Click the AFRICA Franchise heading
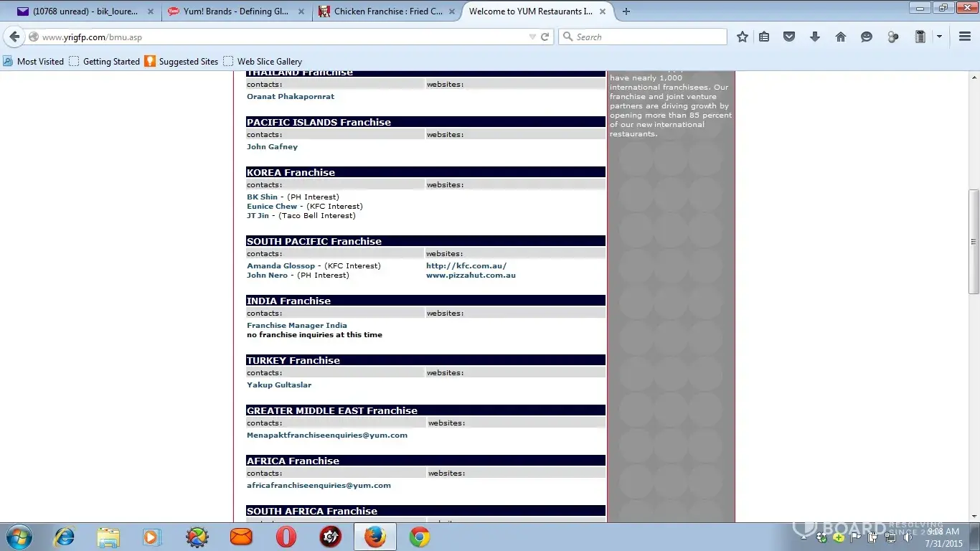 (x=293, y=461)
